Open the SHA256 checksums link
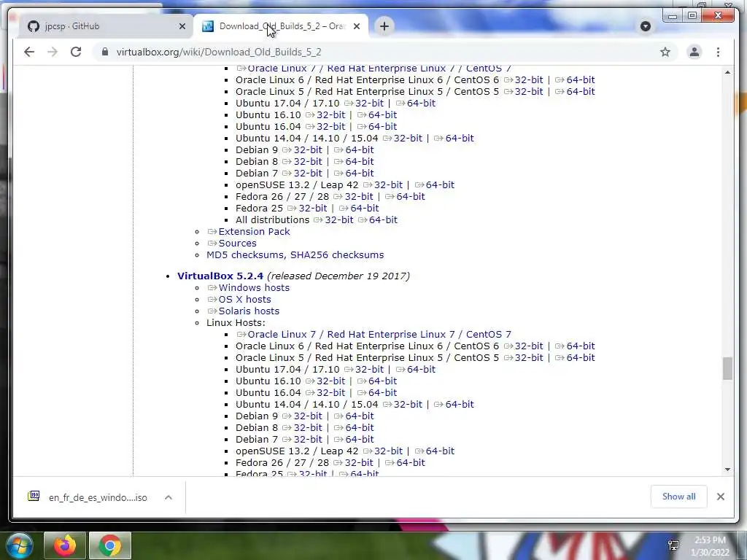Viewport: 747px width, 560px height. tap(337, 254)
